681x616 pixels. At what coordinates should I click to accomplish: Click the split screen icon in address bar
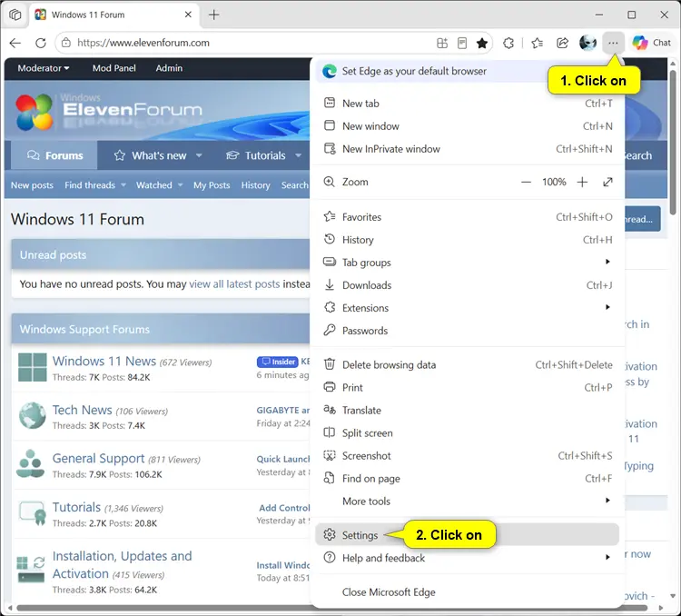[x=442, y=43]
